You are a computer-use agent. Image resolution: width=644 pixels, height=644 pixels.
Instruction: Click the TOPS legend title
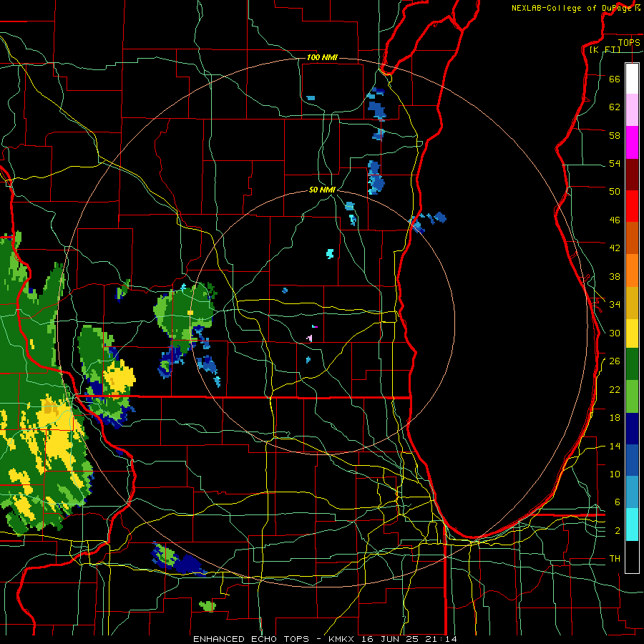pyautogui.click(x=629, y=42)
